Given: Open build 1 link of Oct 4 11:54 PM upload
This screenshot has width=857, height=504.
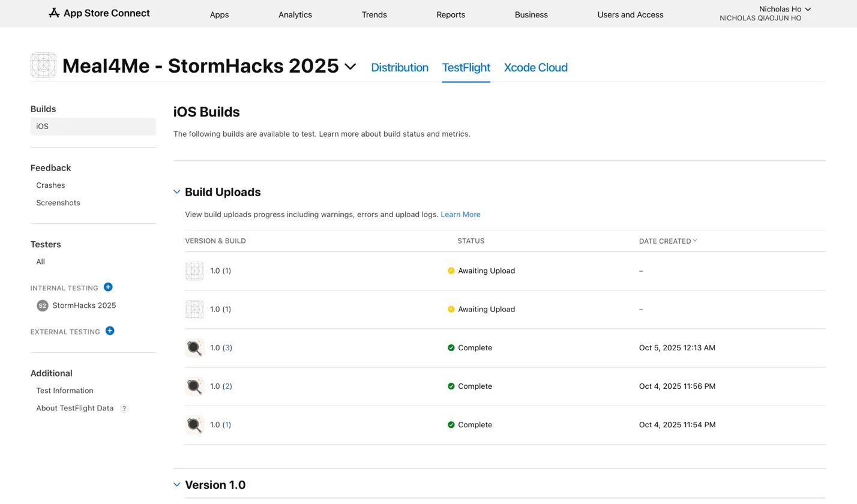Looking at the screenshot, I should (227, 425).
